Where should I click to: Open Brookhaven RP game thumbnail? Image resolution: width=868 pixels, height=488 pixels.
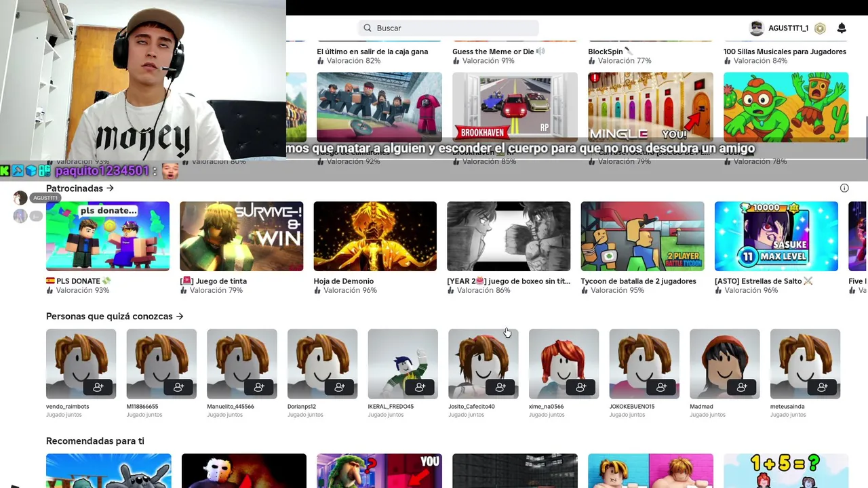click(515, 107)
